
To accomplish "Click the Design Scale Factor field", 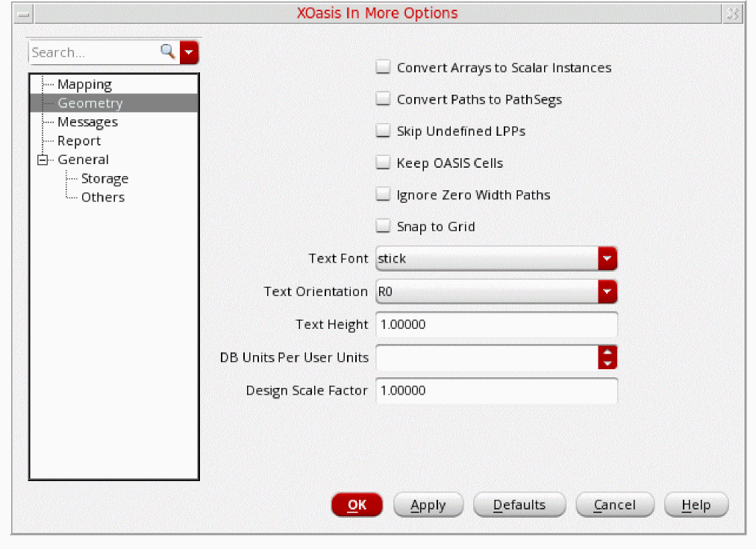I will [496, 390].
